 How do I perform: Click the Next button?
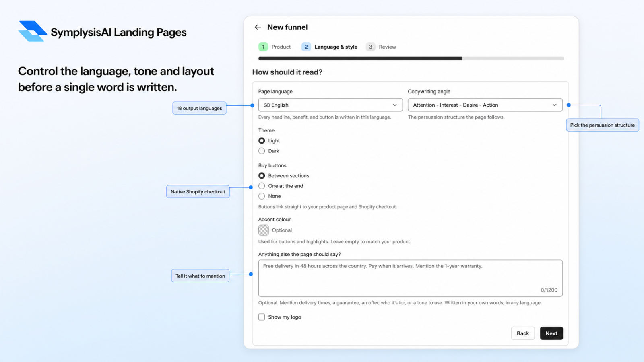[551, 333]
